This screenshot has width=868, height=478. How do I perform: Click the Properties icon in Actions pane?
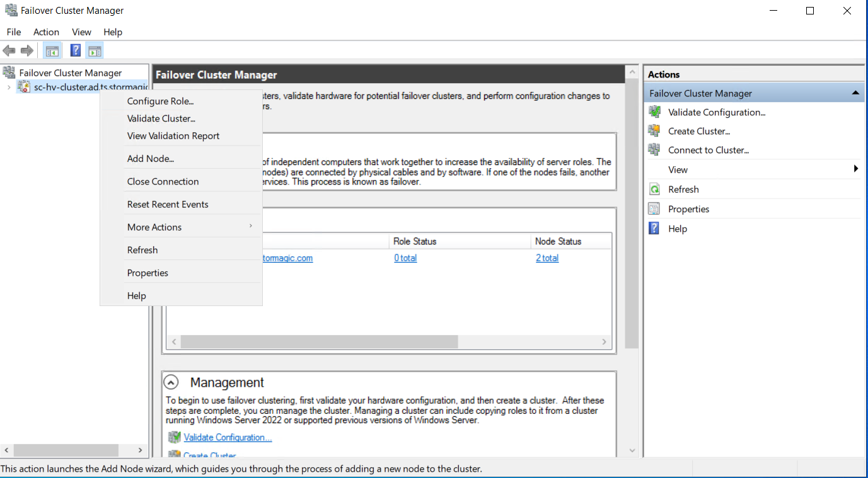coord(655,209)
